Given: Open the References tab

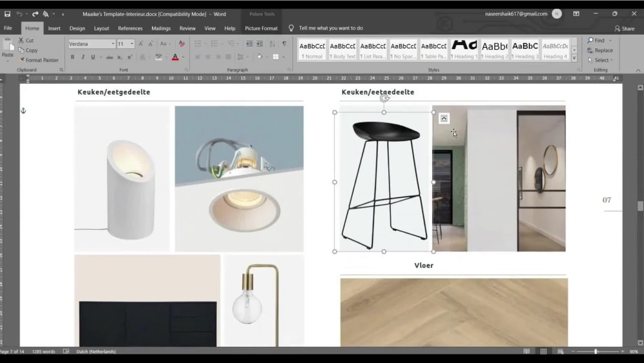Looking at the screenshot, I should pos(130,28).
